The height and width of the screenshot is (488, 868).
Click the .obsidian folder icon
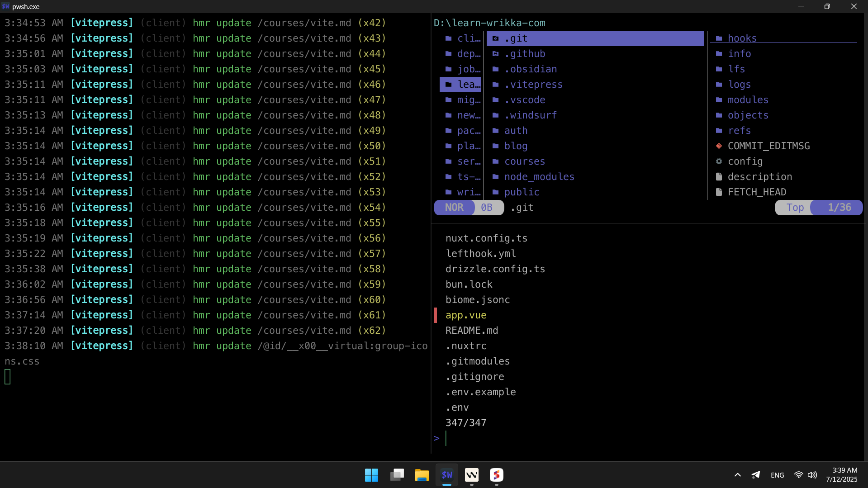click(496, 69)
